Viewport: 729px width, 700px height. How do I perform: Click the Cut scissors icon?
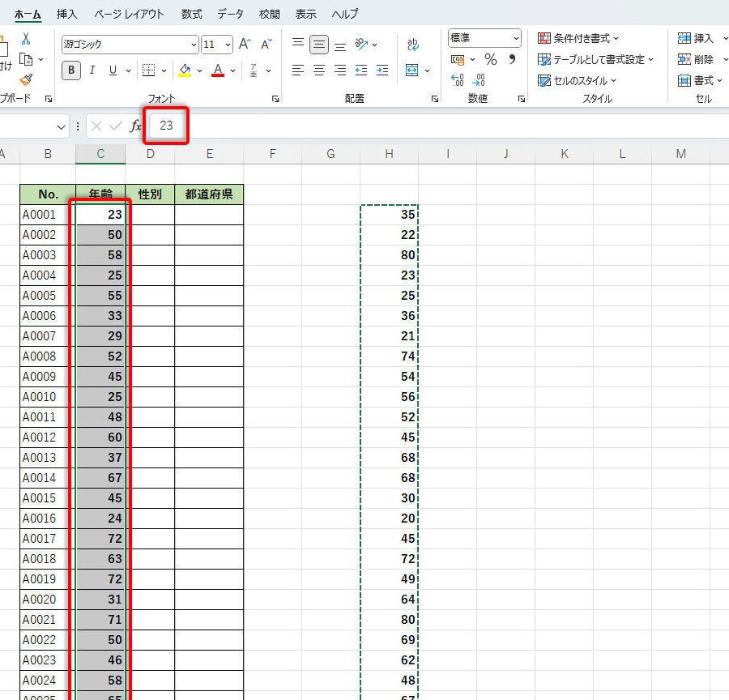pyautogui.click(x=26, y=38)
